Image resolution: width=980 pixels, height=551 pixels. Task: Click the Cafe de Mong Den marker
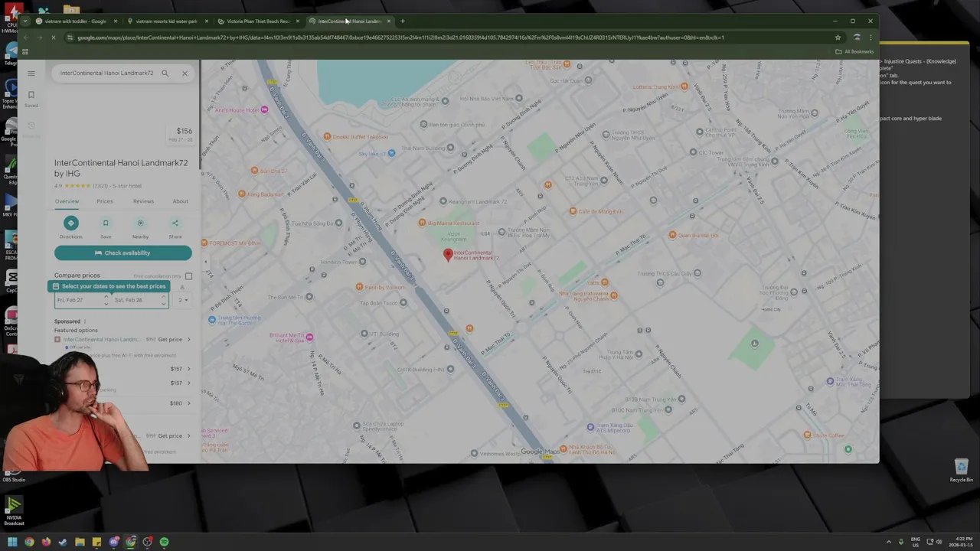point(573,211)
